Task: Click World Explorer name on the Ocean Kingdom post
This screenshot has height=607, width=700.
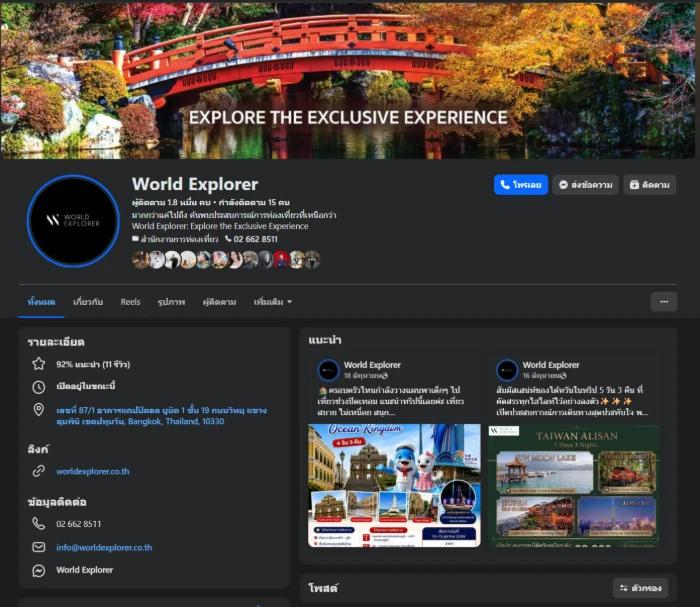Action: tap(372, 365)
